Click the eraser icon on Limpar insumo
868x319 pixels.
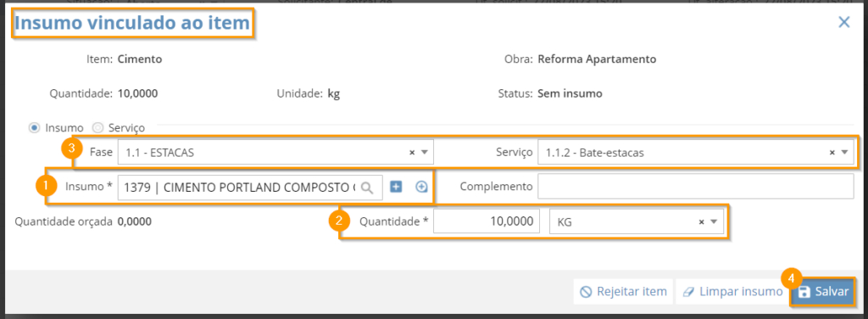pos(689,292)
